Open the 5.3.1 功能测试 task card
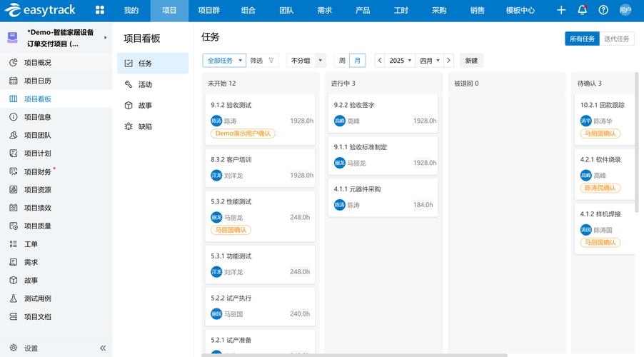 (260, 265)
